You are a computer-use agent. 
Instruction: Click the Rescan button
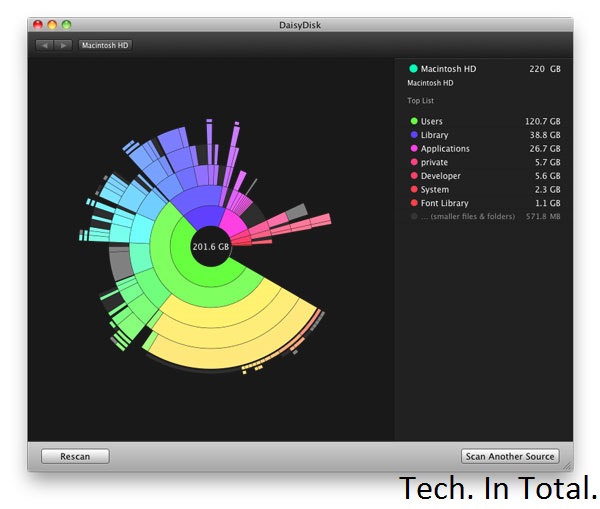point(75,456)
